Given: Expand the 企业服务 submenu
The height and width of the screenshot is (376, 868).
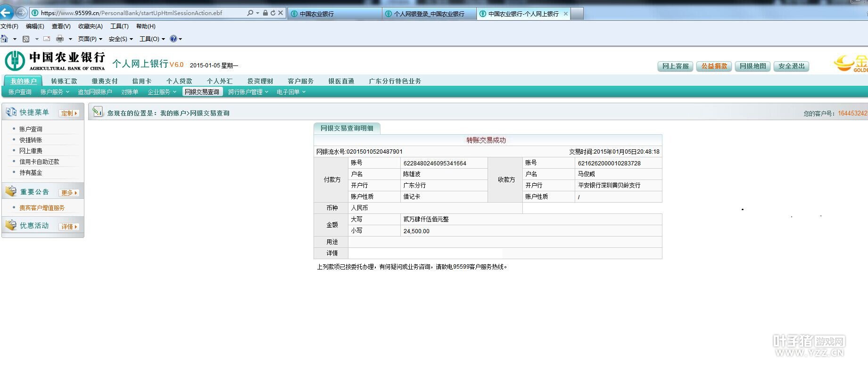Looking at the screenshot, I should pyautogui.click(x=162, y=92).
